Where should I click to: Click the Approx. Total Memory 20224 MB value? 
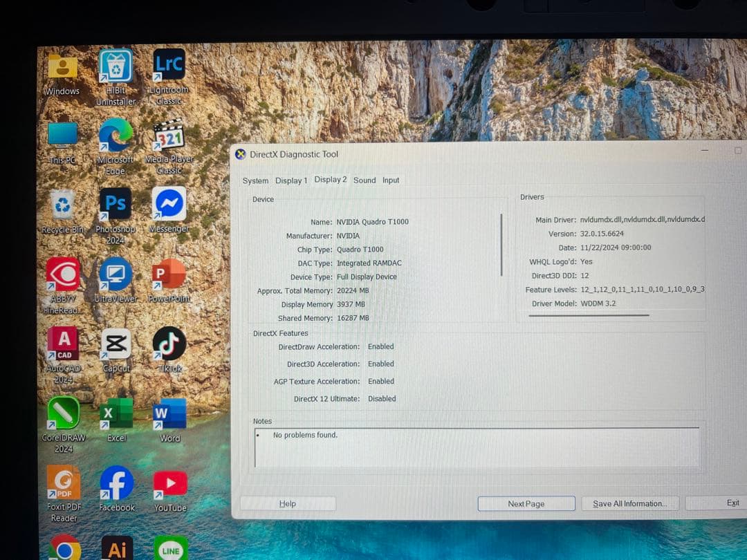pos(353,291)
